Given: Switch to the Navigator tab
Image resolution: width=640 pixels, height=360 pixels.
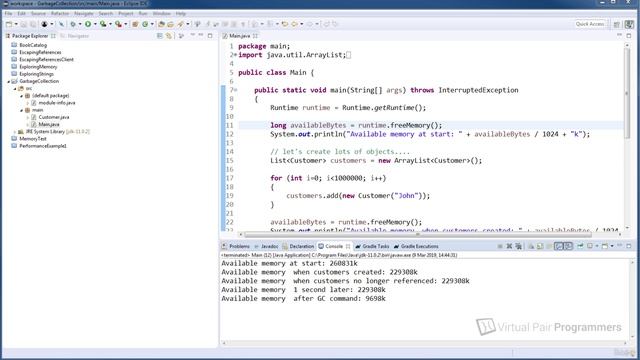Looking at the screenshot, I should [75, 36].
